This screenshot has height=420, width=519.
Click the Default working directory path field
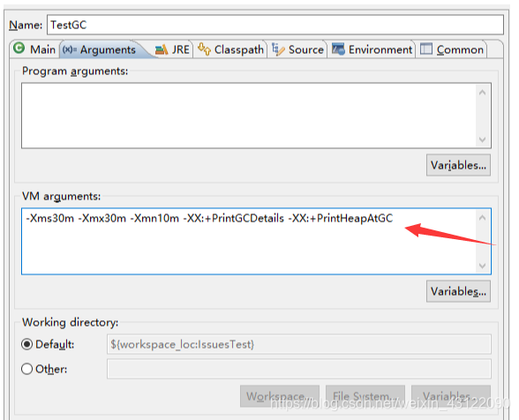pos(299,344)
